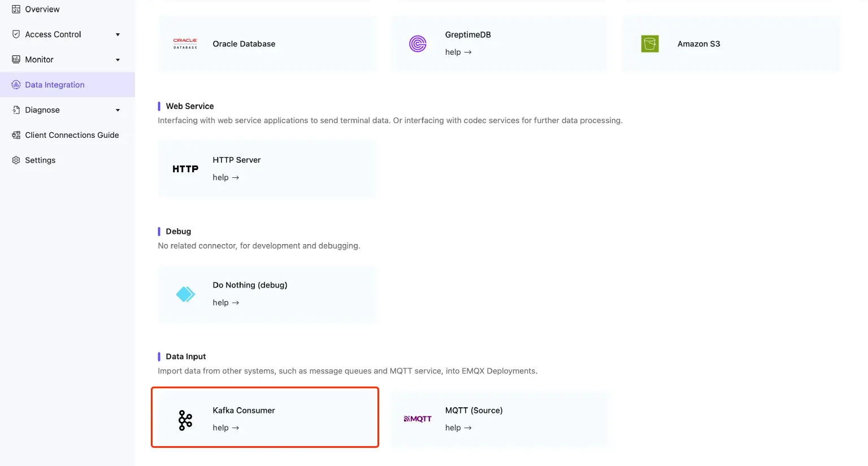Navigate to Data Integration in sidebar
Image resolution: width=868 pixels, height=466 pixels.
[54, 84]
